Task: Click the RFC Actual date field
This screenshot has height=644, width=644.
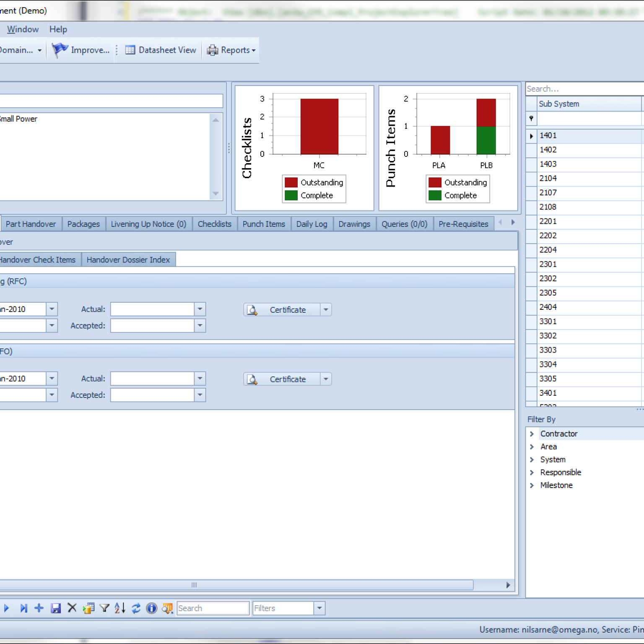Action: [153, 309]
